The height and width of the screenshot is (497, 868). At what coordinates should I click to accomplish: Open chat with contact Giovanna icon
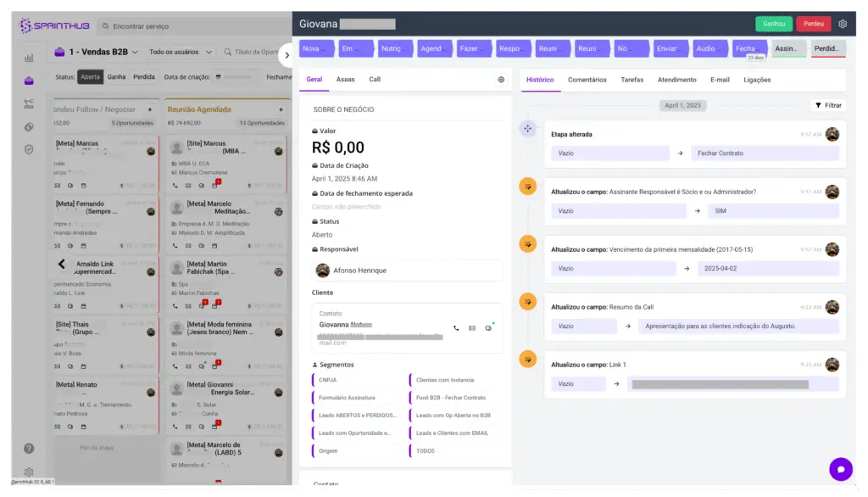pos(488,328)
